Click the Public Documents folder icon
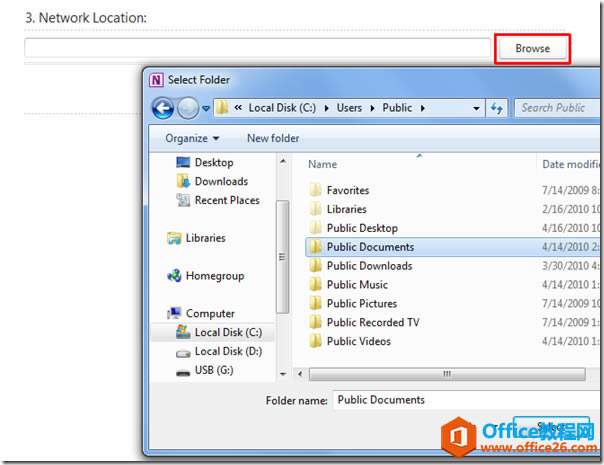 (x=315, y=246)
